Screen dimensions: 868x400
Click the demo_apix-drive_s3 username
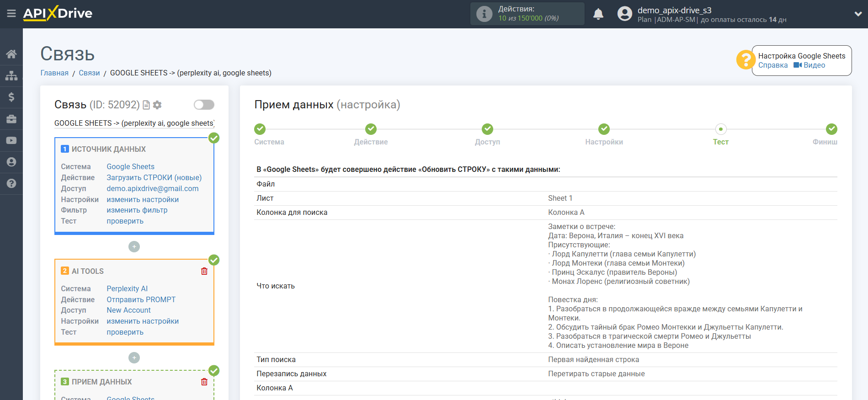pos(674,10)
